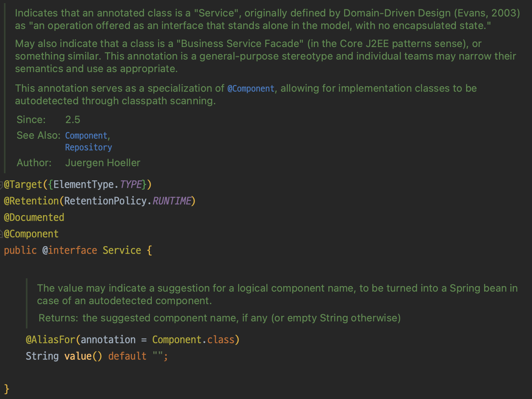
Task: Click the Juergen Hoeller author text
Action: (103, 163)
